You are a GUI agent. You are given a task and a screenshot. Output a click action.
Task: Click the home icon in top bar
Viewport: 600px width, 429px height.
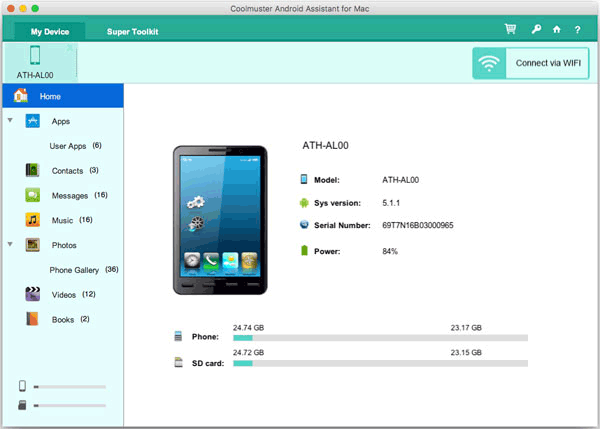[557, 29]
